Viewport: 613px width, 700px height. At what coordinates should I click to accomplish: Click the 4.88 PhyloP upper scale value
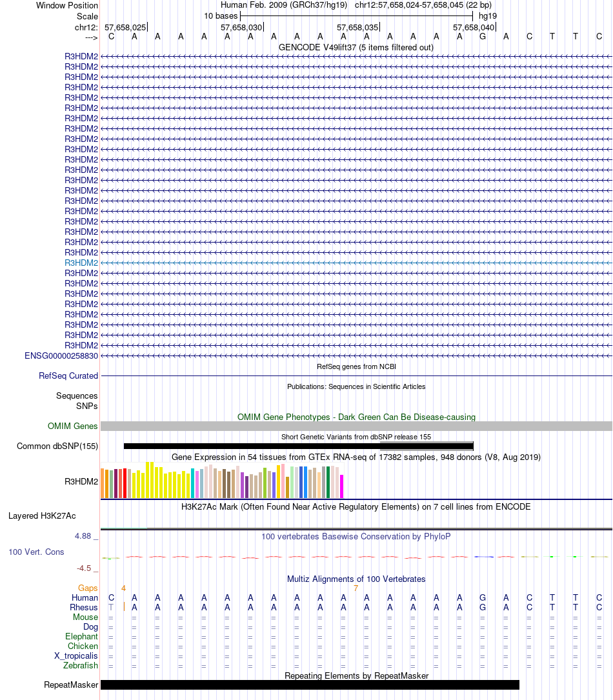point(83,535)
